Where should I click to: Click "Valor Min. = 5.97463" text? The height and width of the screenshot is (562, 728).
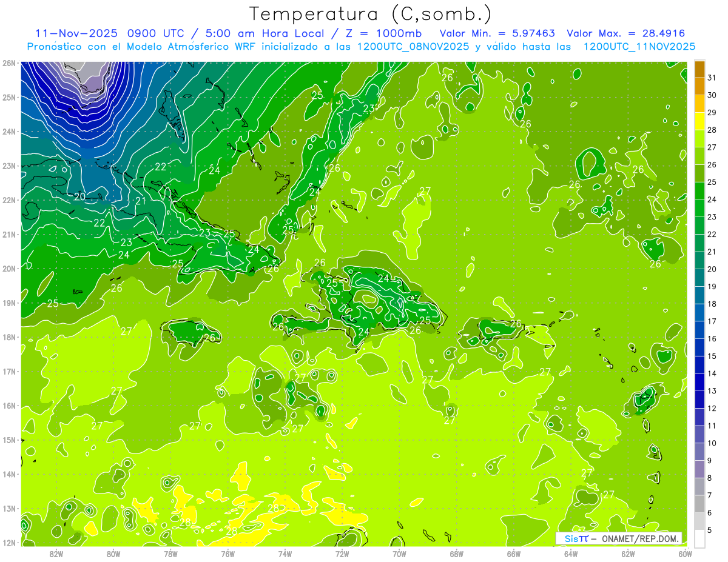(x=497, y=33)
